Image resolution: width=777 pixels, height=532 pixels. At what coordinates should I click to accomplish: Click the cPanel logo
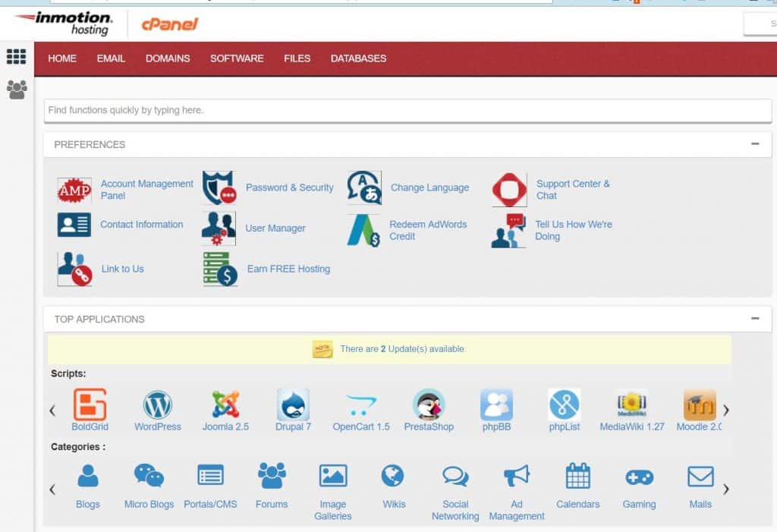169,24
